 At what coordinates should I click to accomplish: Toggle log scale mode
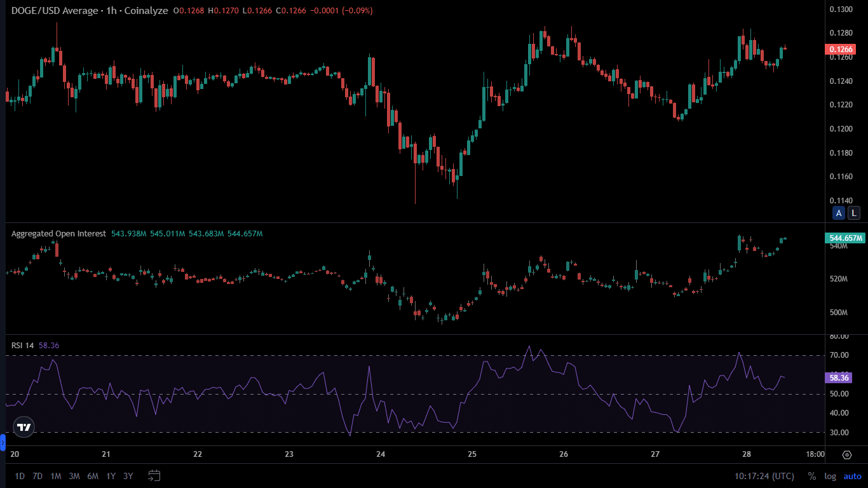[831, 476]
